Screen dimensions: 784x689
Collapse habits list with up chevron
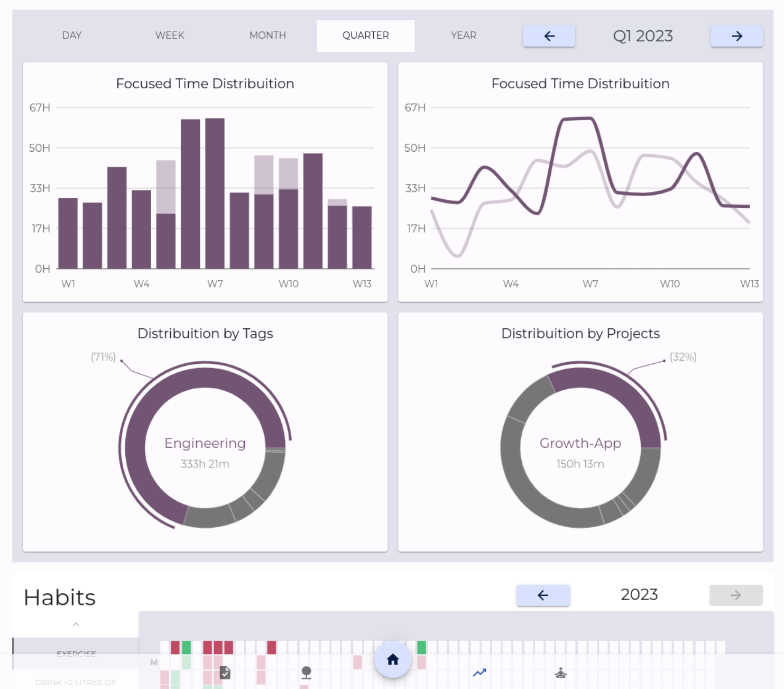(76, 624)
